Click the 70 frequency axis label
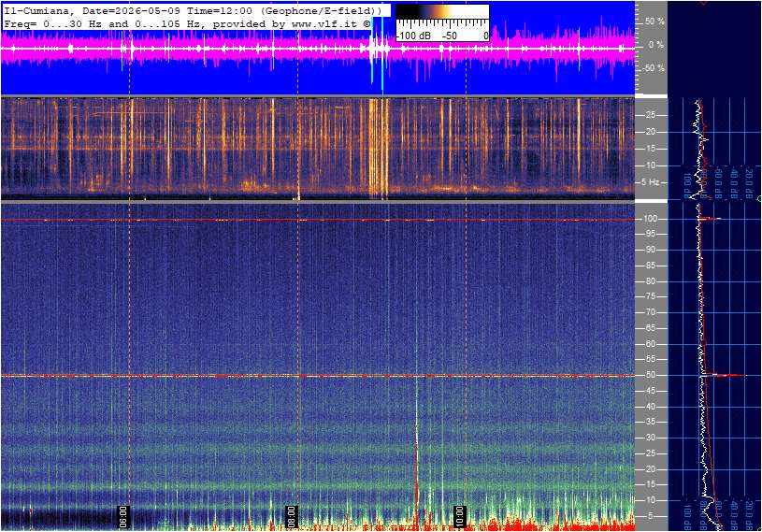The height and width of the screenshot is (532, 762). pos(650,312)
